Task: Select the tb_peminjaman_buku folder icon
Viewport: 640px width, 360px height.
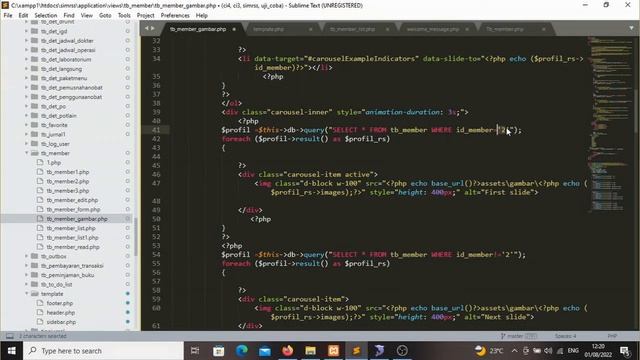Action: 34,275
